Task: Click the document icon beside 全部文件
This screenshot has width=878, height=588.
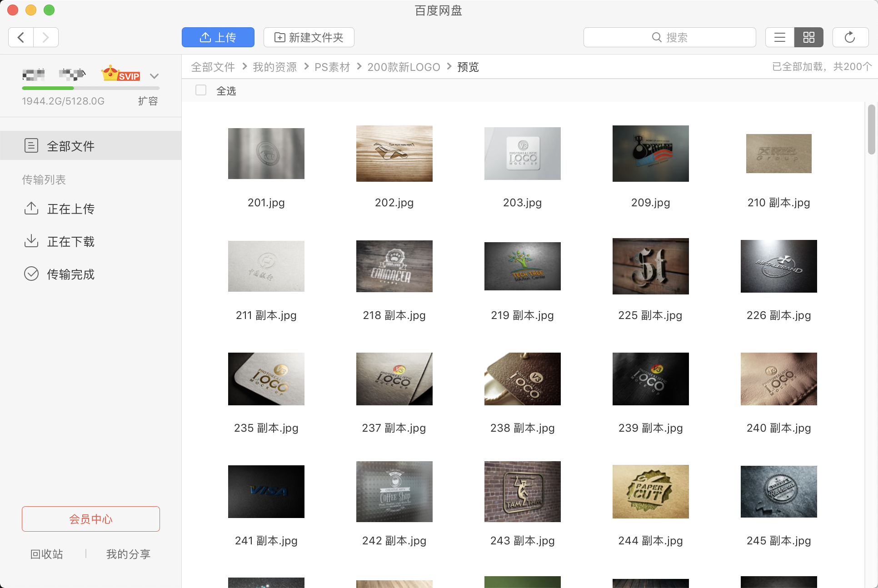Action: click(31, 145)
